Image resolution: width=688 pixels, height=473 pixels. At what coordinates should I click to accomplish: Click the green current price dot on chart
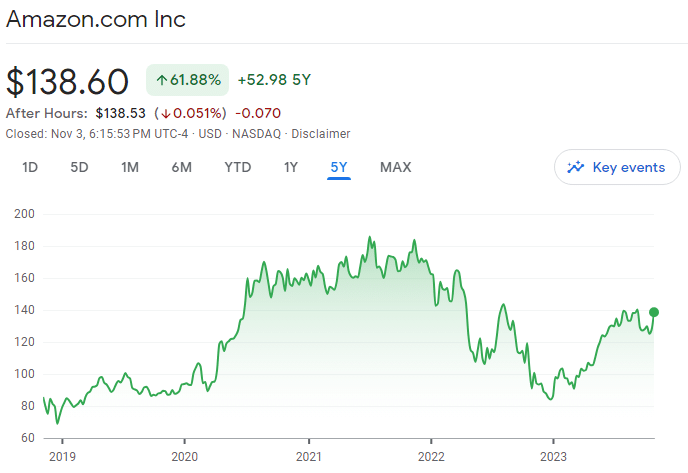654,312
